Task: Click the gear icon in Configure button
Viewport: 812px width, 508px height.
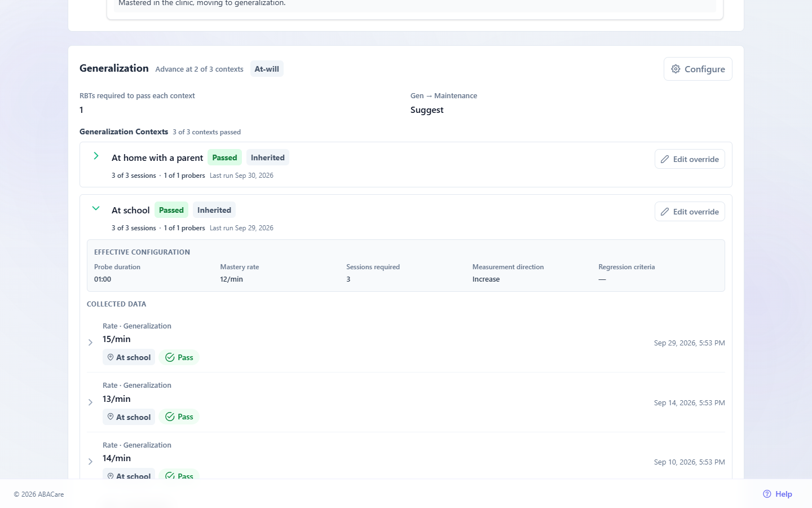Action: 676,69
